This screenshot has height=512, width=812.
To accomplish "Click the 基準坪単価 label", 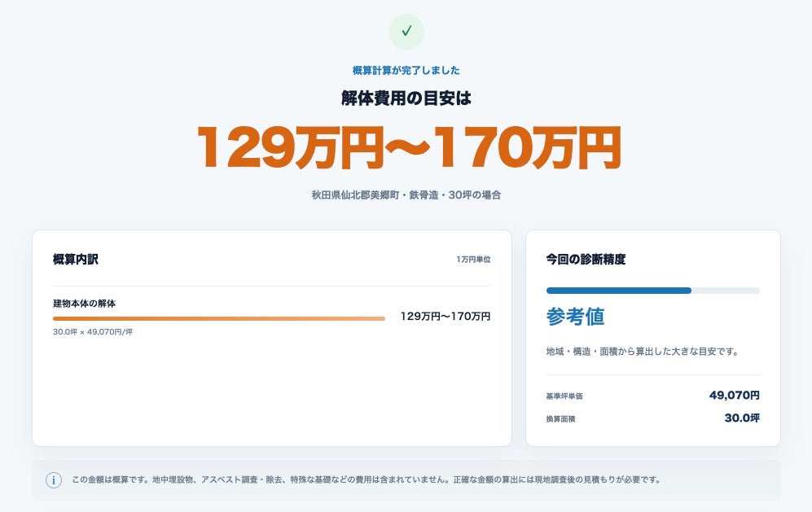I will 564,396.
